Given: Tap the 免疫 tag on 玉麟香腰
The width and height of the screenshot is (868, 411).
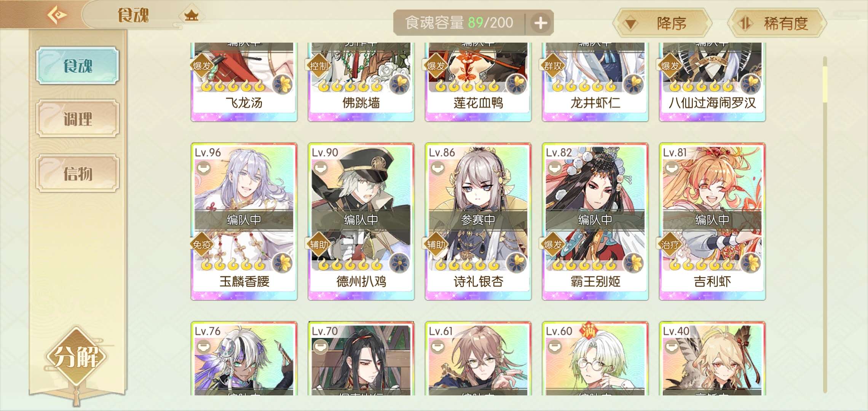Looking at the screenshot, I should (x=202, y=244).
